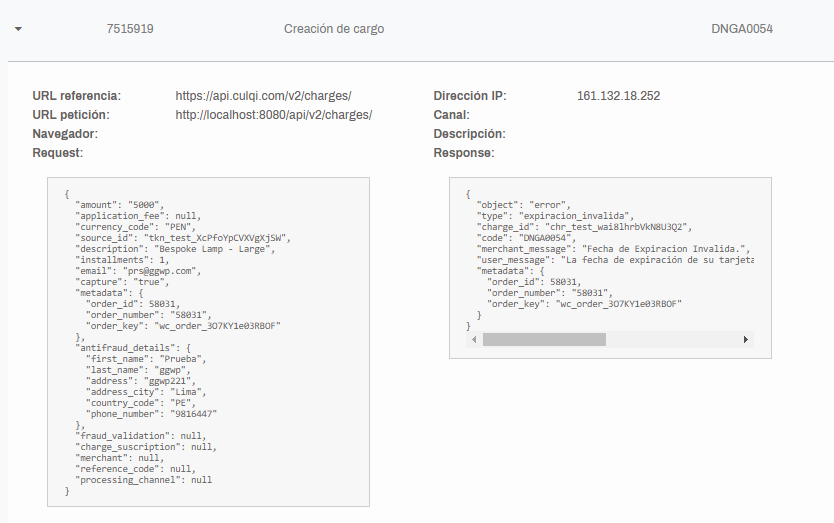Click the order_key value in Request metadata
The image size is (834, 523).
(217, 326)
